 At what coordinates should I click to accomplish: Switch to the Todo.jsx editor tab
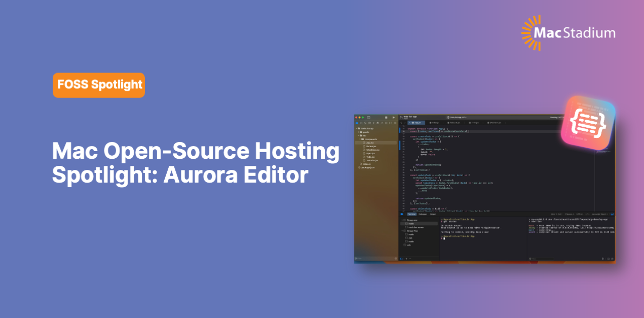point(474,123)
